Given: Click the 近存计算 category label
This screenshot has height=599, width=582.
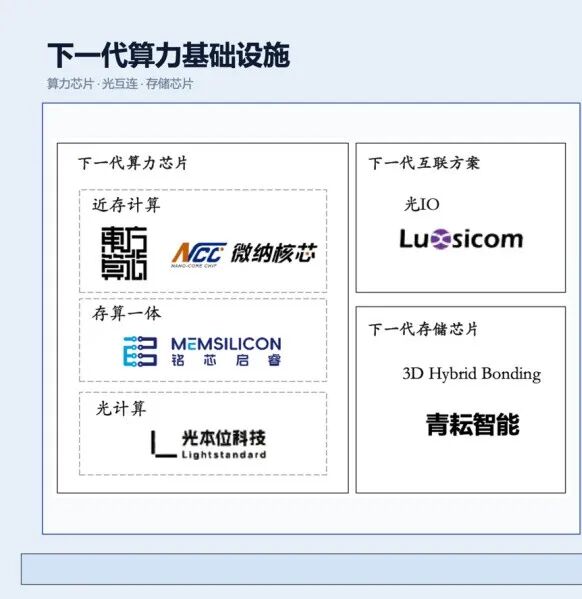Looking at the screenshot, I should 126,205.
